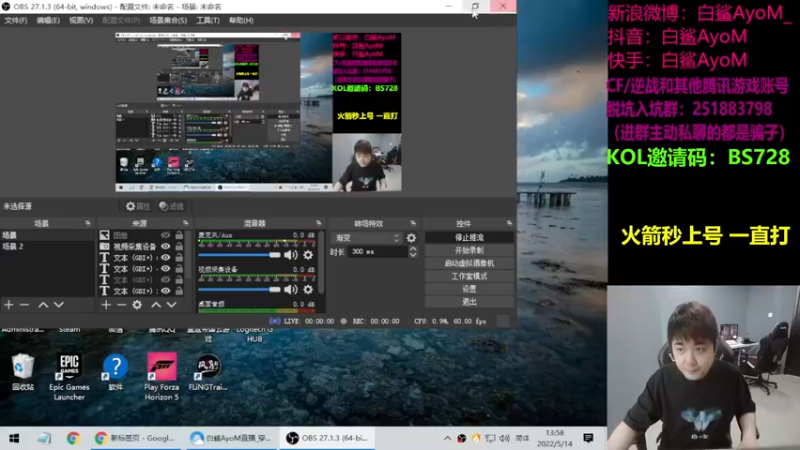Open the Epic Games Launcher desktop icon

point(69,377)
